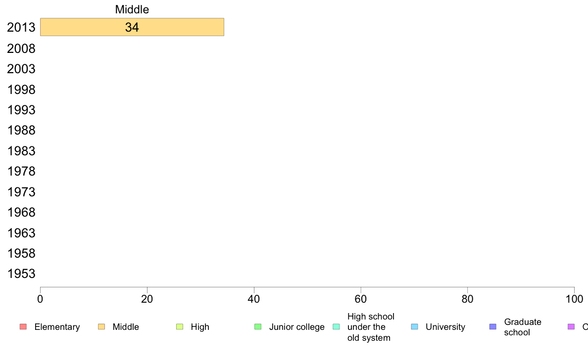This screenshot has width=588, height=364.
Task: Click the Junior college legend text
Action: [296, 327]
